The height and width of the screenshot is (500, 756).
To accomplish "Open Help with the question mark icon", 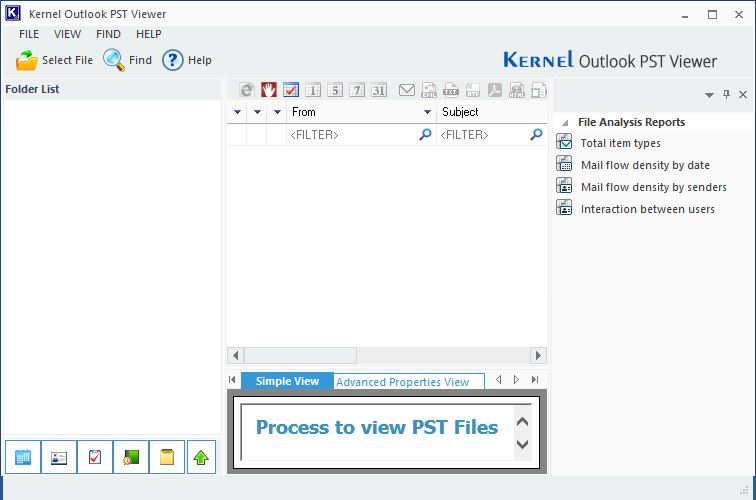I will (173, 60).
